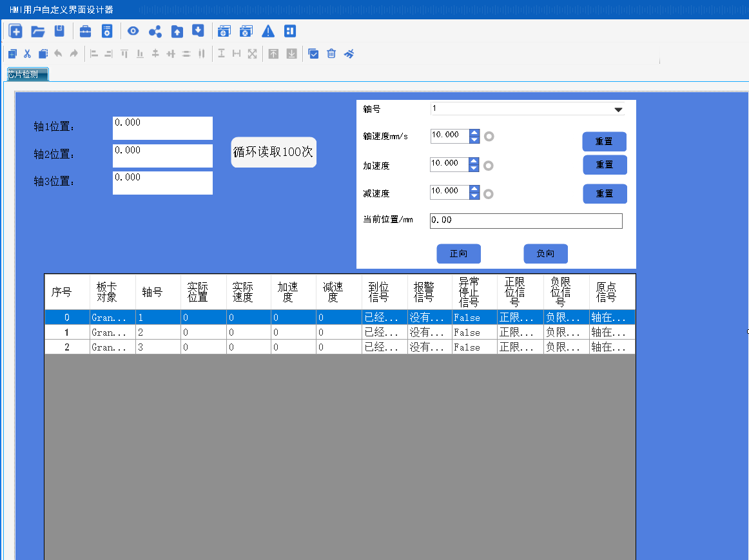Save with the floppy disk icon
The image size is (749, 560).
tap(59, 31)
